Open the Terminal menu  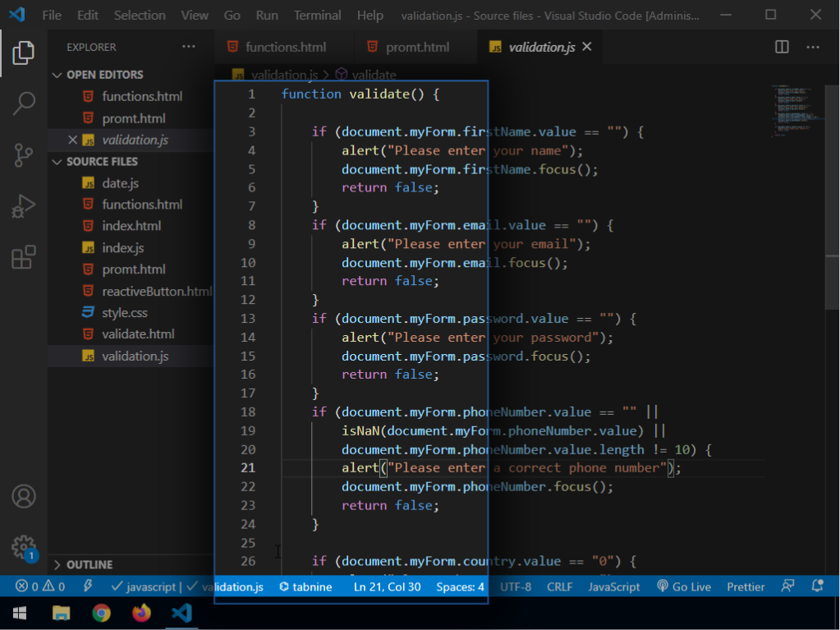pyautogui.click(x=317, y=15)
